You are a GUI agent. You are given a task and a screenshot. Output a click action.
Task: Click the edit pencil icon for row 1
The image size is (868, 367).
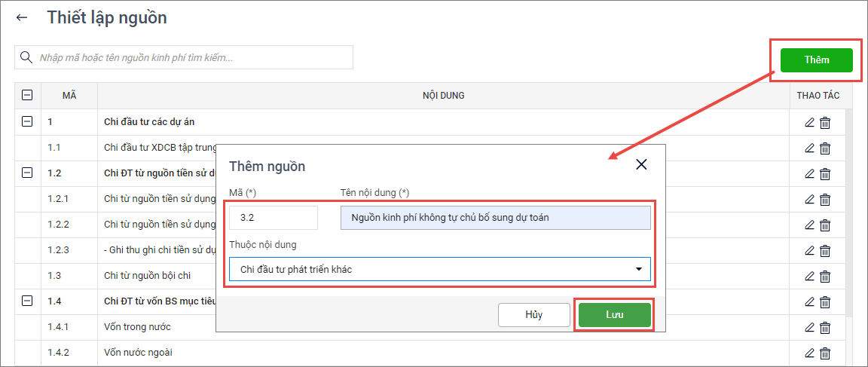point(810,122)
